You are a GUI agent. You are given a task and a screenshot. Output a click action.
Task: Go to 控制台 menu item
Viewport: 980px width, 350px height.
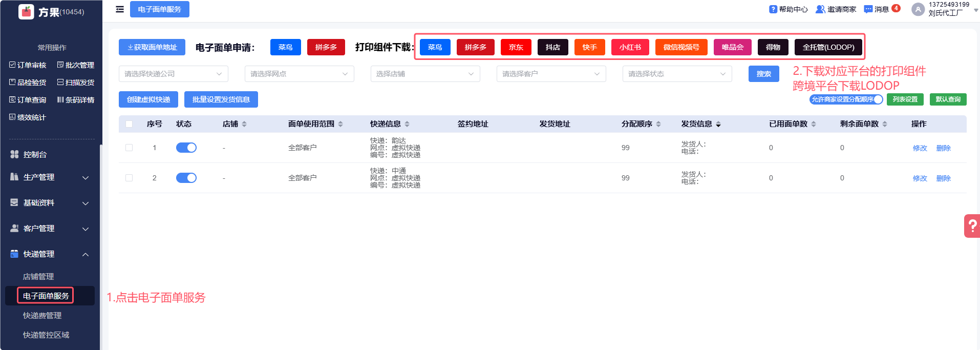click(35, 154)
